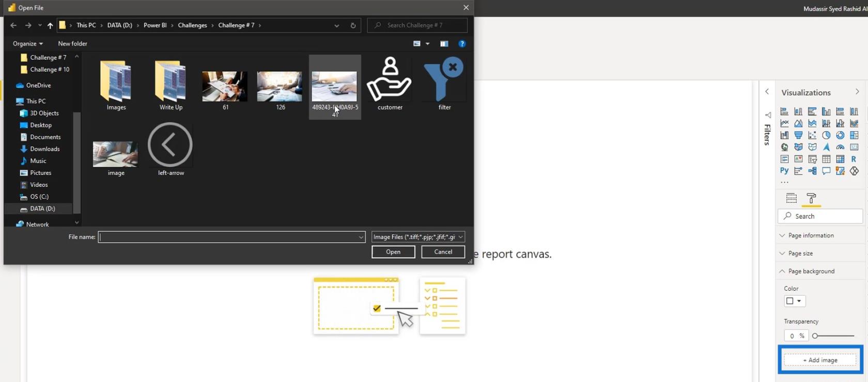Select the R script visual
The width and height of the screenshot is (868, 382).
(x=854, y=159)
